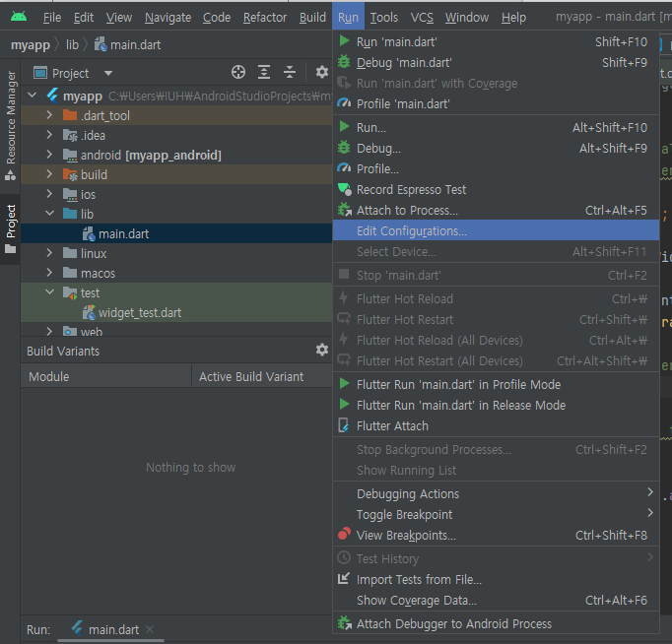Expand the android [myapp_android] folder

click(x=49, y=155)
